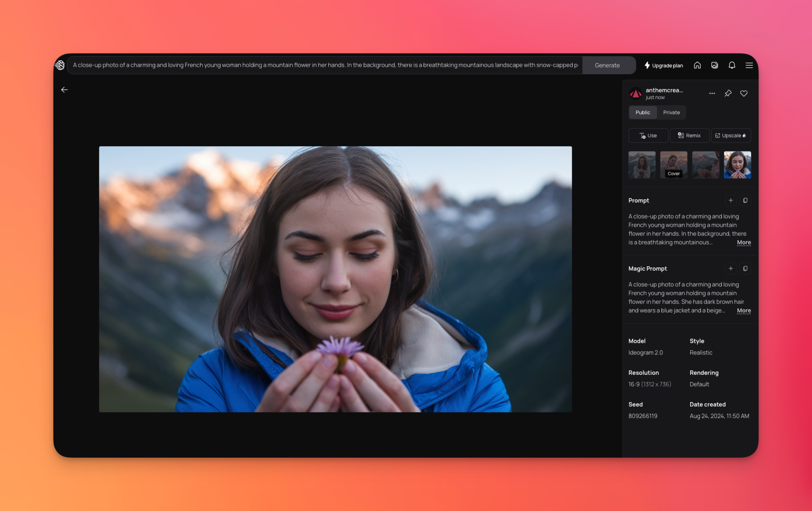812x511 pixels.
Task: Open notifications bell icon
Action: point(732,65)
